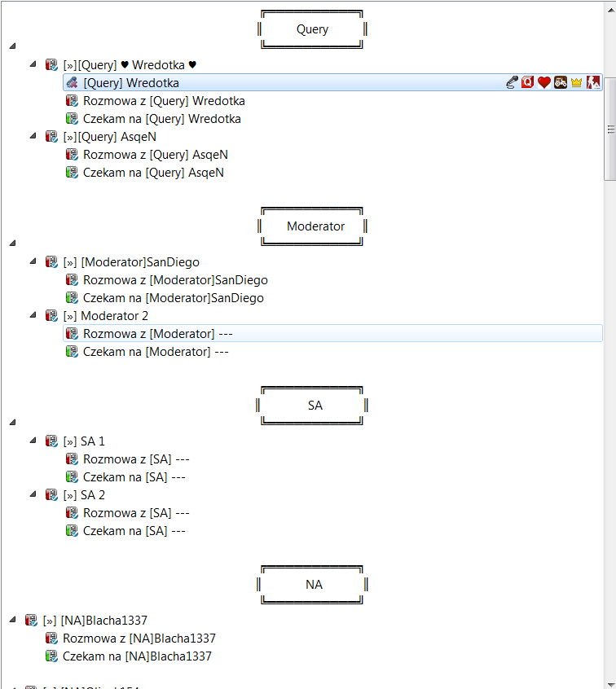Click the woman silhouette badge icon
Viewport: 616px width, 689px height.
pos(593,82)
